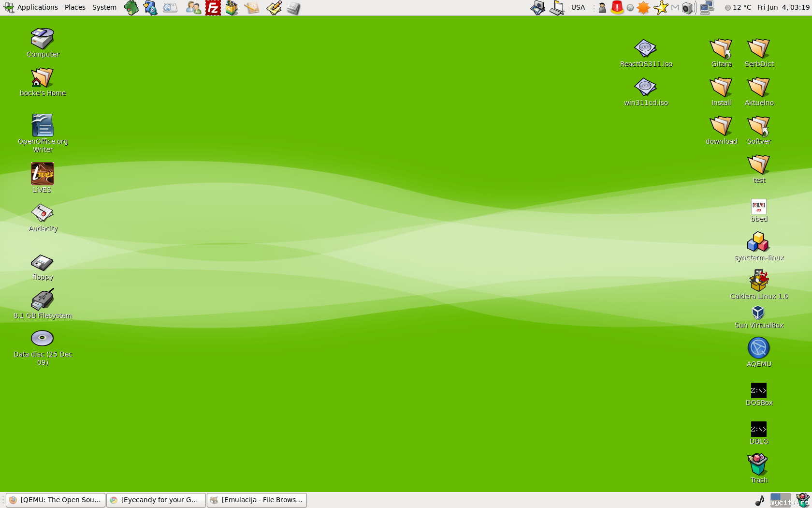Open the crayon box launcher
Image resolution: width=812 pixels, height=508 pixels.
click(x=232, y=8)
